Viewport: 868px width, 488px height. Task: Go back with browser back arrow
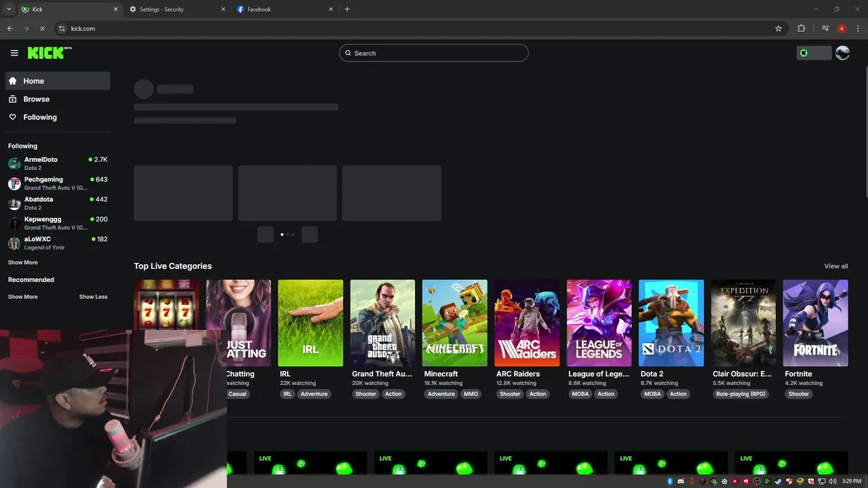[9, 28]
